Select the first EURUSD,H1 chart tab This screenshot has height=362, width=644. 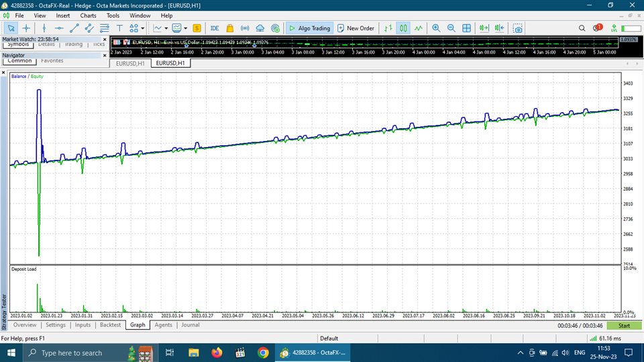(130, 63)
